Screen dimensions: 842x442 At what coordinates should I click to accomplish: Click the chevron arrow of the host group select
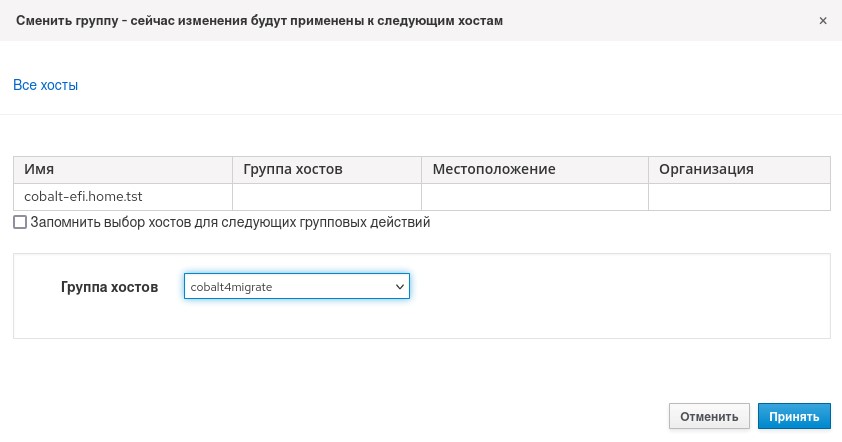pos(400,287)
